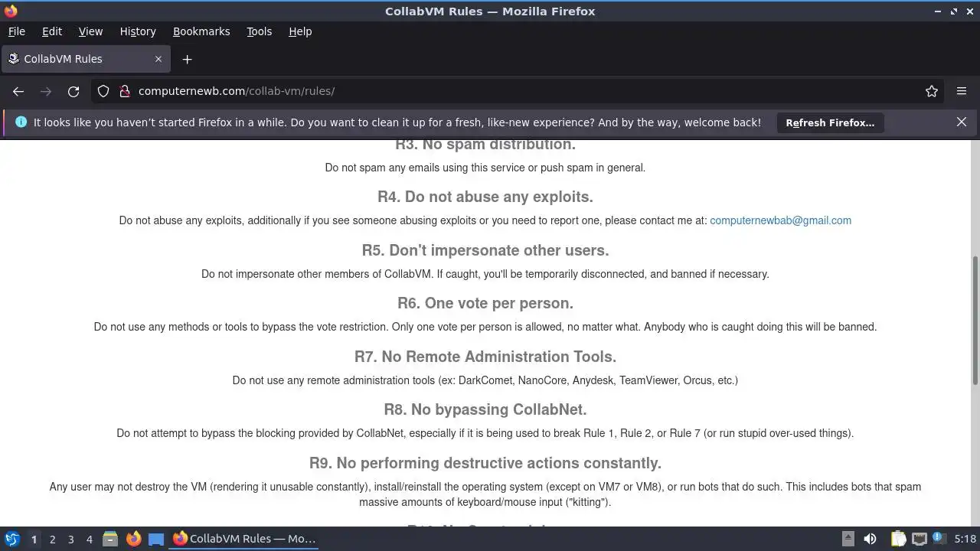Switch to workspace 1
This screenshot has width=980, height=551.
[x=34, y=539]
